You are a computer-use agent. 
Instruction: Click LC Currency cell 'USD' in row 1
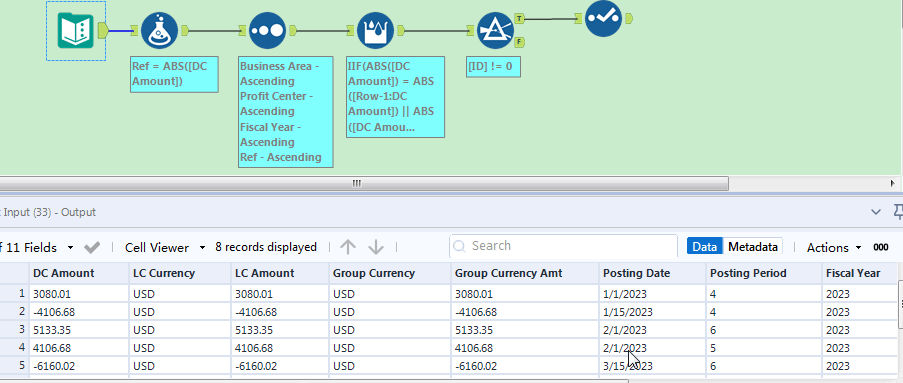180,294
